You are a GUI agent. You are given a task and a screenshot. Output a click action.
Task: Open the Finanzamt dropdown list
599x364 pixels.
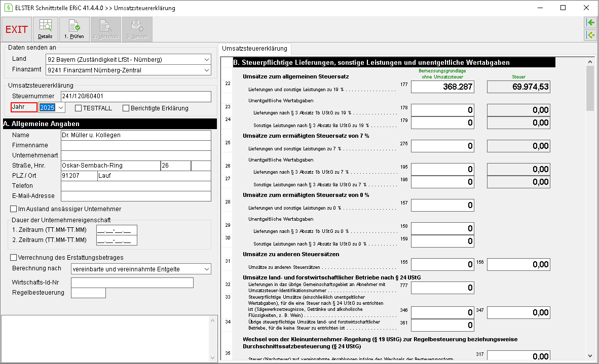point(206,70)
